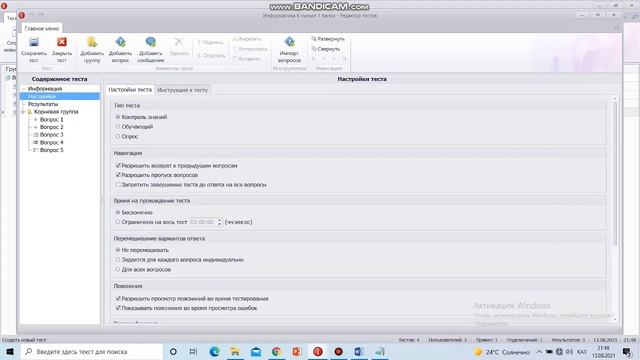The height and width of the screenshot is (360, 640).
Task: Show hidden system tray icons chevron
Action: pos(539,351)
